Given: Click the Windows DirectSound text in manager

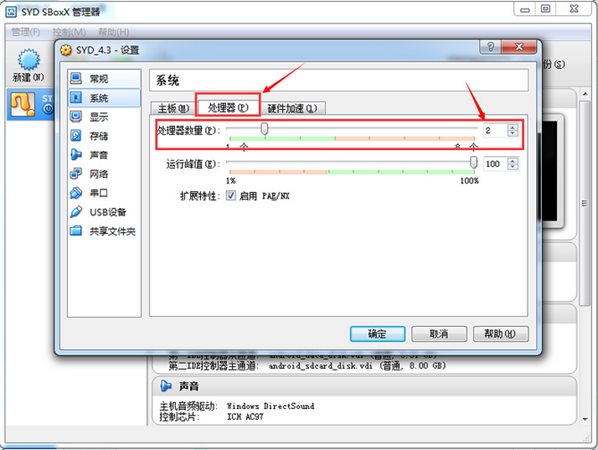Looking at the screenshot, I should [x=270, y=406].
